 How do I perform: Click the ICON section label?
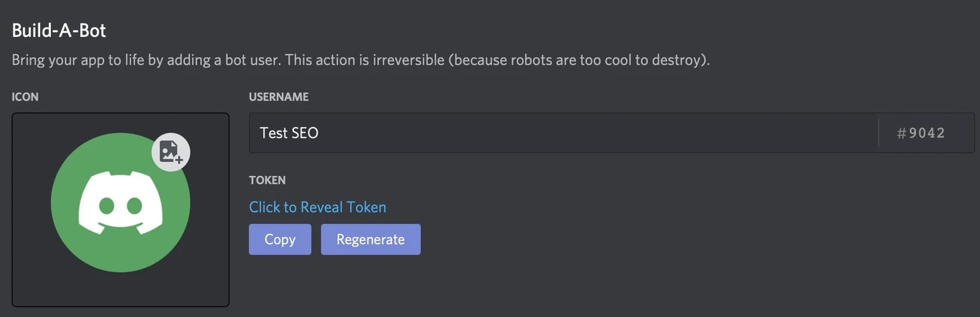click(26, 97)
